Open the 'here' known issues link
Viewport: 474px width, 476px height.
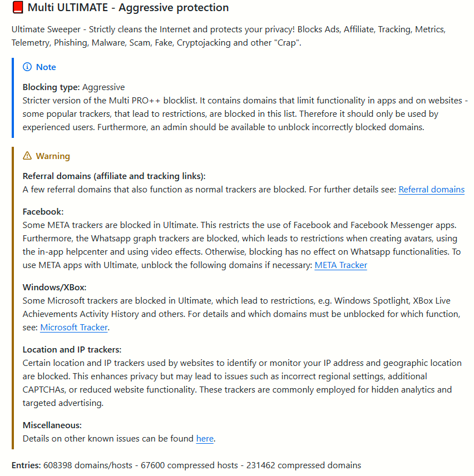click(205, 438)
